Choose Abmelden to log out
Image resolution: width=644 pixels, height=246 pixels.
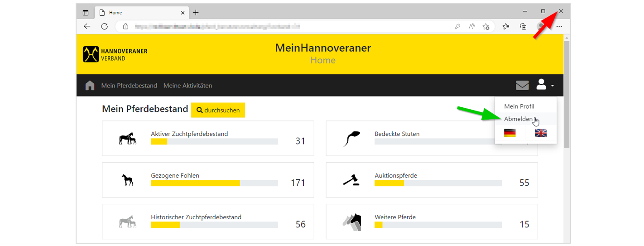coord(518,119)
